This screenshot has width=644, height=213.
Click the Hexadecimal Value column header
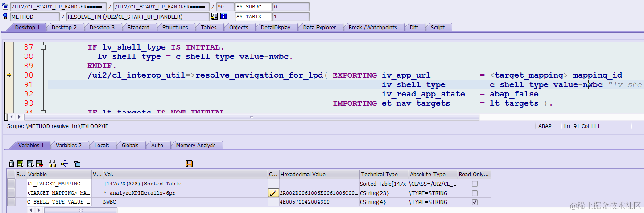(x=319, y=174)
